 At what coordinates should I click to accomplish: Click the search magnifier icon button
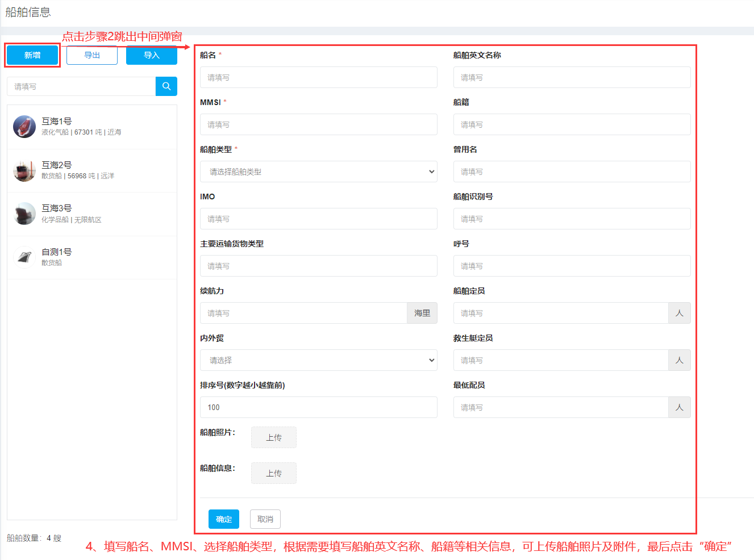click(x=166, y=86)
